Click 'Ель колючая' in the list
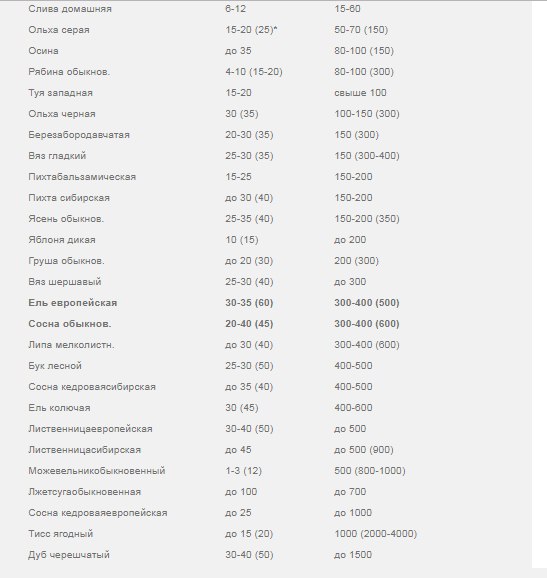The width and height of the screenshot is (547, 578). [x=59, y=408]
